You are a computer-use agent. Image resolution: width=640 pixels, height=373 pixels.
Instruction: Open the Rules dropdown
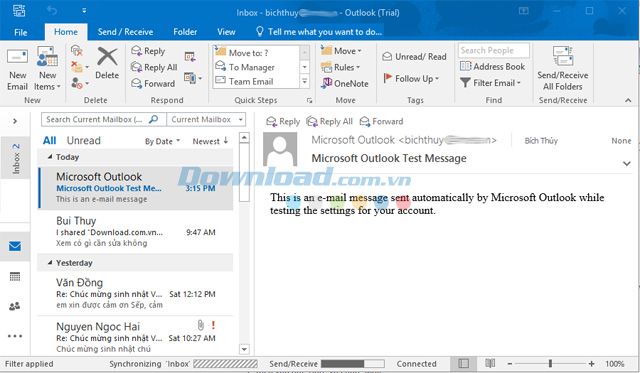coord(341,67)
